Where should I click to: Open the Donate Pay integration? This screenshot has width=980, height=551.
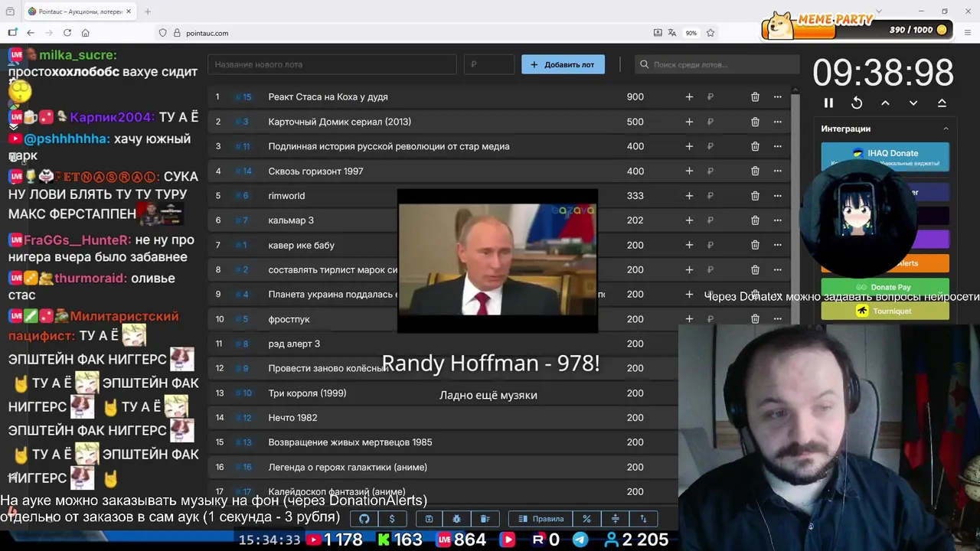[x=885, y=287]
